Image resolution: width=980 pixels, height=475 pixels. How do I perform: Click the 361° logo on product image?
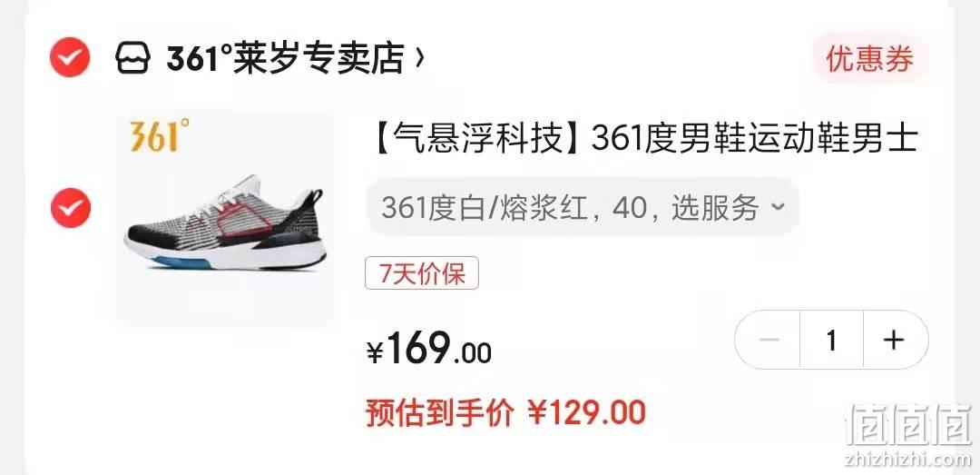[x=160, y=136]
